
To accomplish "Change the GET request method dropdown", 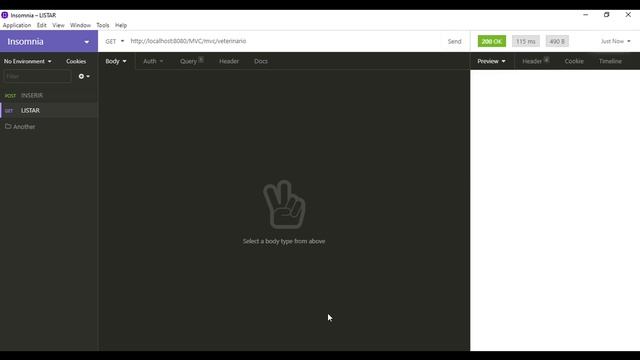I will click(115, 41).
